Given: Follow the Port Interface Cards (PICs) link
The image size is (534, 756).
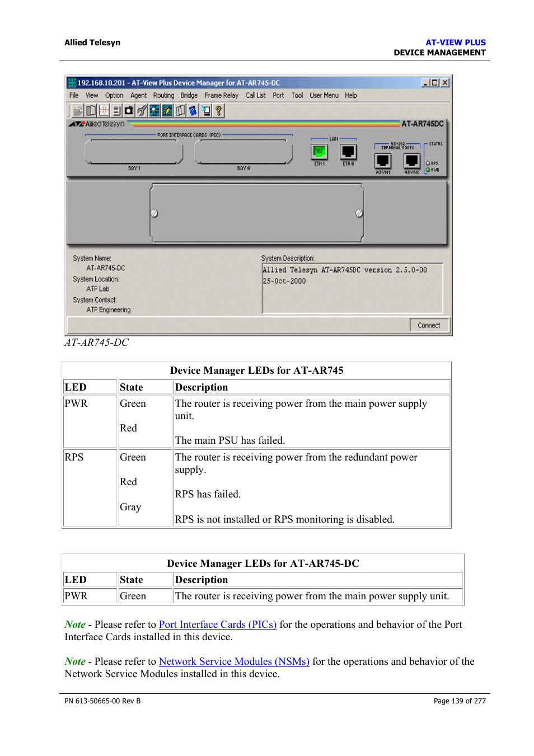Looking at the screenshot, I should coord(218,624).
